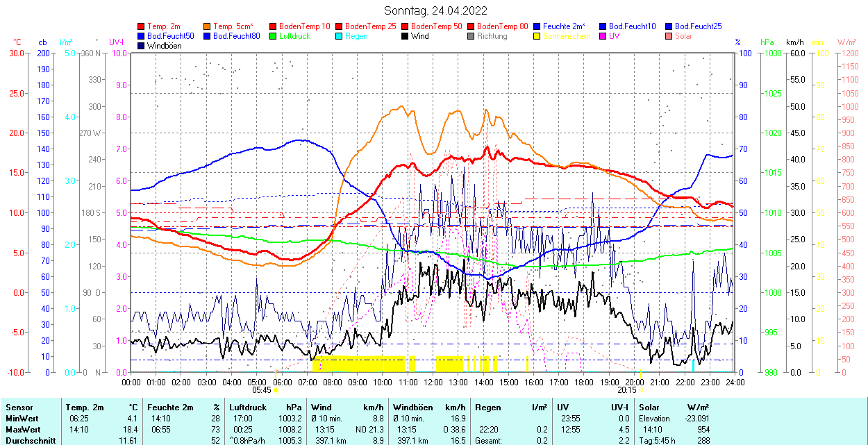
Task: Click the MaxWert row label
Action: coord(22,430)
